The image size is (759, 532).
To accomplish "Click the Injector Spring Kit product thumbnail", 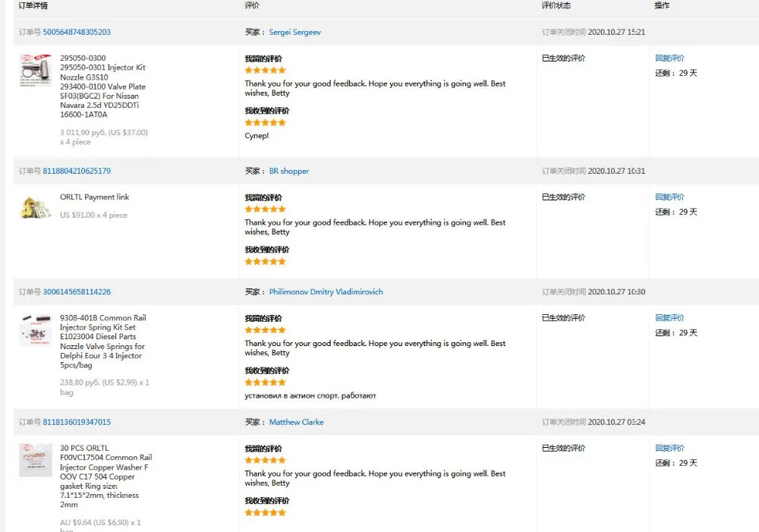I will click(36, 330).
